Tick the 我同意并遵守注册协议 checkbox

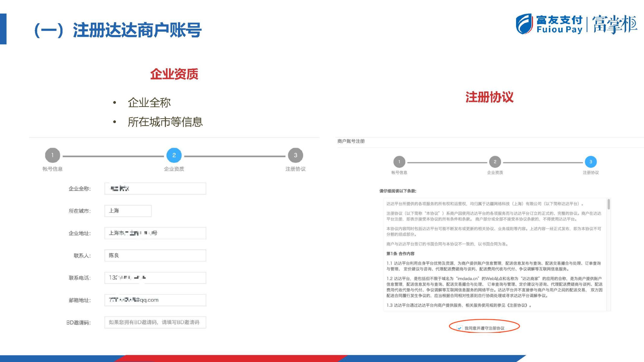pos(459,328)
